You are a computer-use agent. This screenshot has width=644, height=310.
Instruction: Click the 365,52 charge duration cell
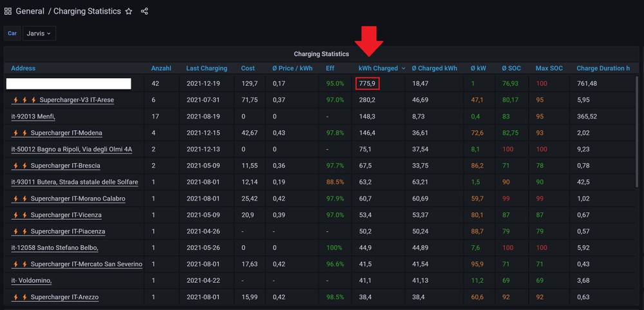(x=587, y=117)
